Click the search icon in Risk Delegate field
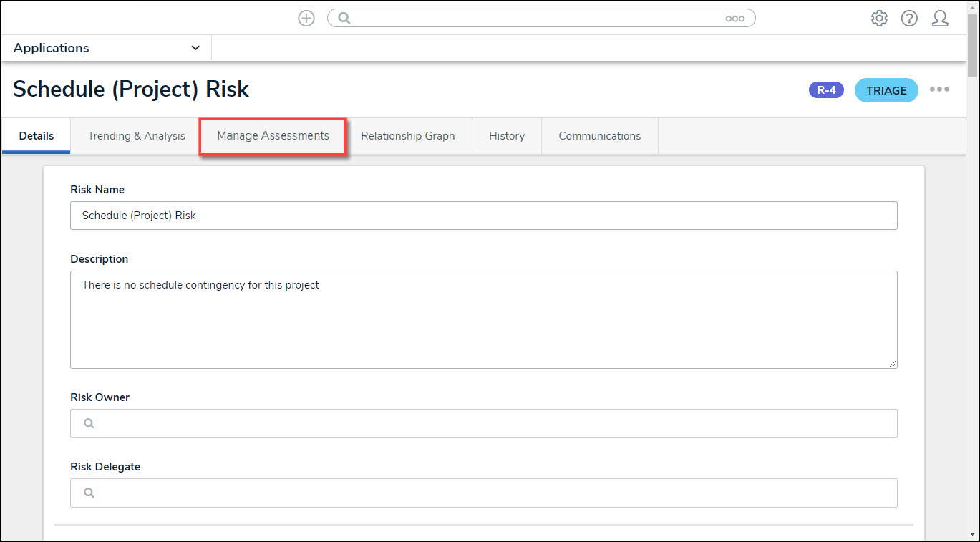The image size is (980, 542). [x=89, y=493]
